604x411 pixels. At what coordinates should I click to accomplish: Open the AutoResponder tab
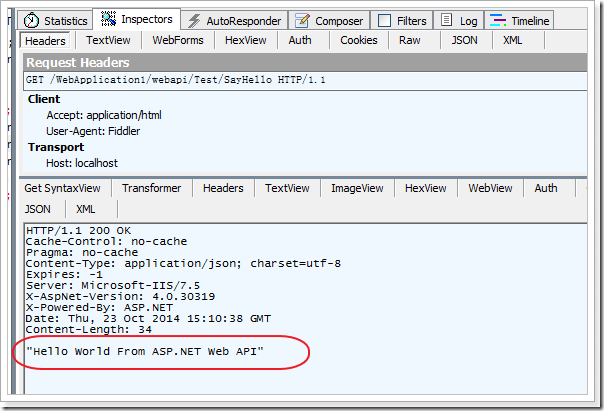pos(235,20)
